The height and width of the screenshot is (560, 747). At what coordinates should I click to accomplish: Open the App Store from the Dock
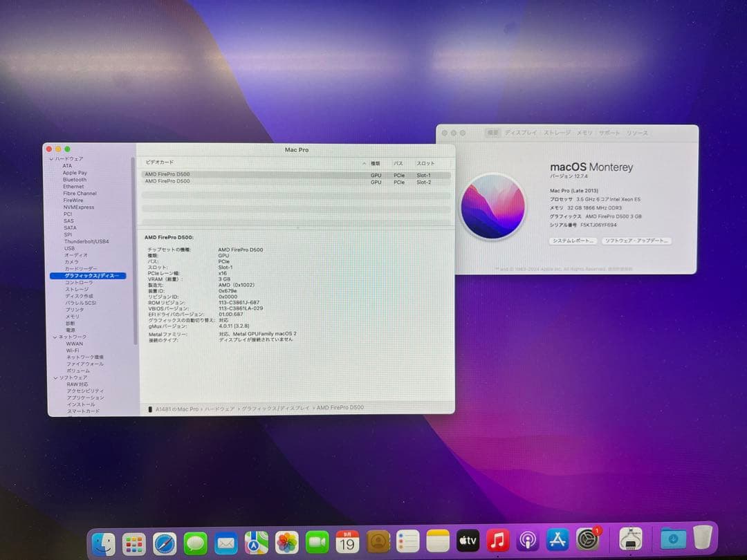click(556, 541)
